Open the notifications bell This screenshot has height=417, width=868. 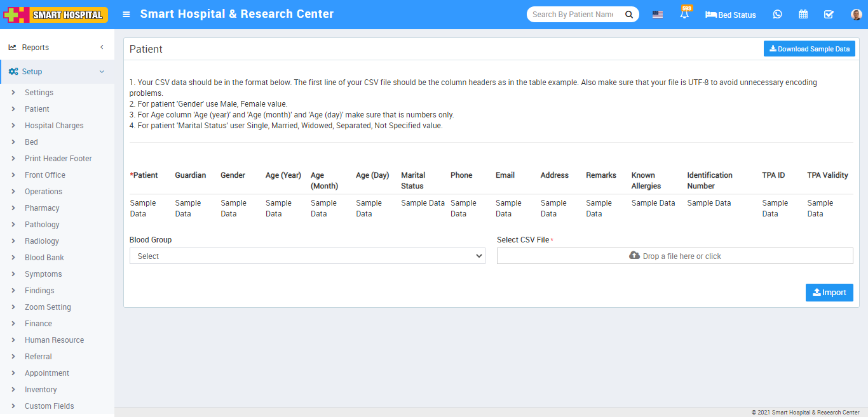tap(684, 15)
